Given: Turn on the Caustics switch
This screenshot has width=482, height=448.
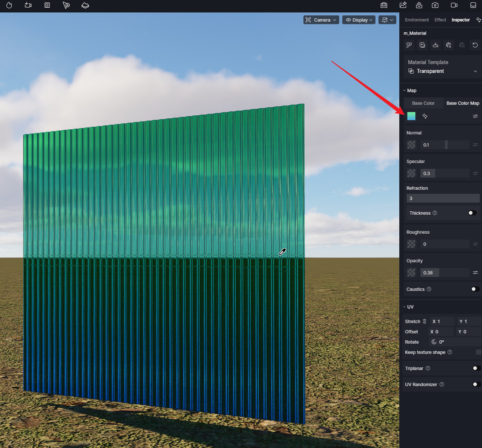Looking at the screenshot, I should coord(475,289).
